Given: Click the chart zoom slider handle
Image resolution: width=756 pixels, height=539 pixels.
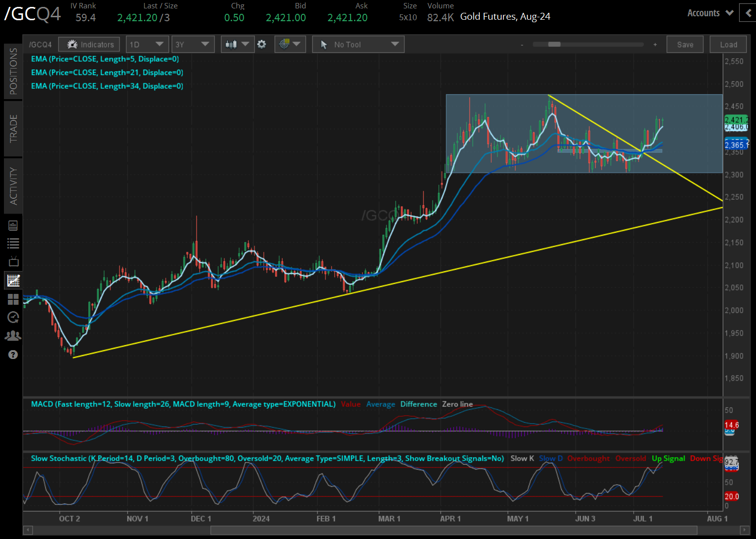Looking at the screenshot, I should tap(554, 44).
